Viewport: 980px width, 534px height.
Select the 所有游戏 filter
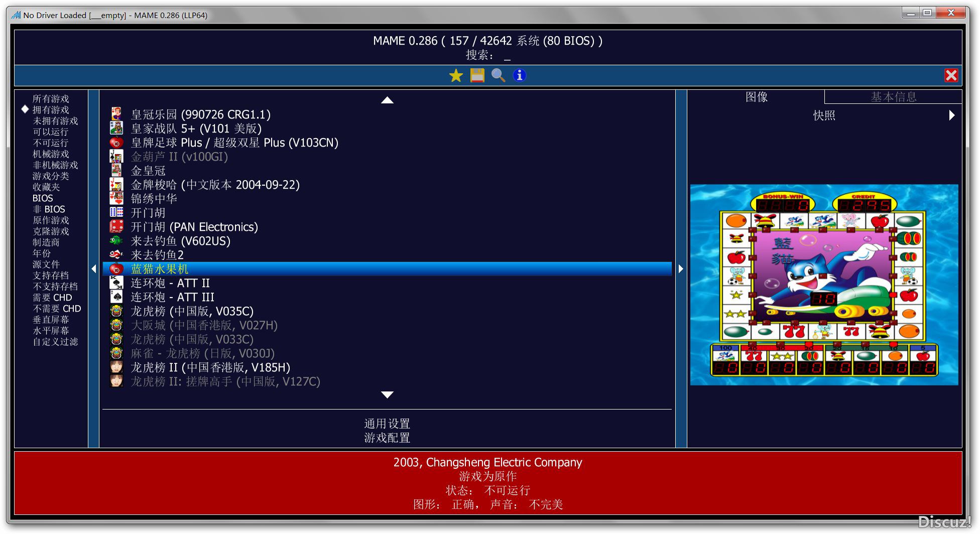tap(51, 99)
